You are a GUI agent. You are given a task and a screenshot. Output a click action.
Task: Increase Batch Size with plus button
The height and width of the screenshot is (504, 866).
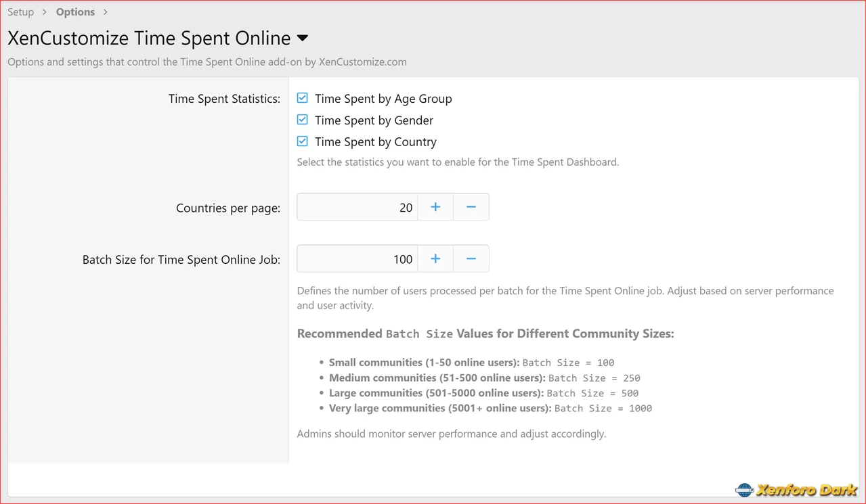(435, 258)
